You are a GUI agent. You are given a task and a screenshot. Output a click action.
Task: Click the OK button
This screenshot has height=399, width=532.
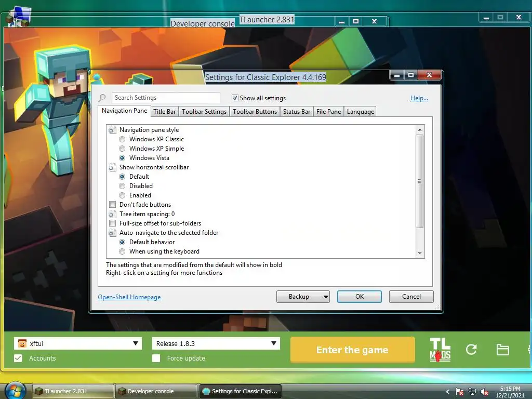coord(360,297)
